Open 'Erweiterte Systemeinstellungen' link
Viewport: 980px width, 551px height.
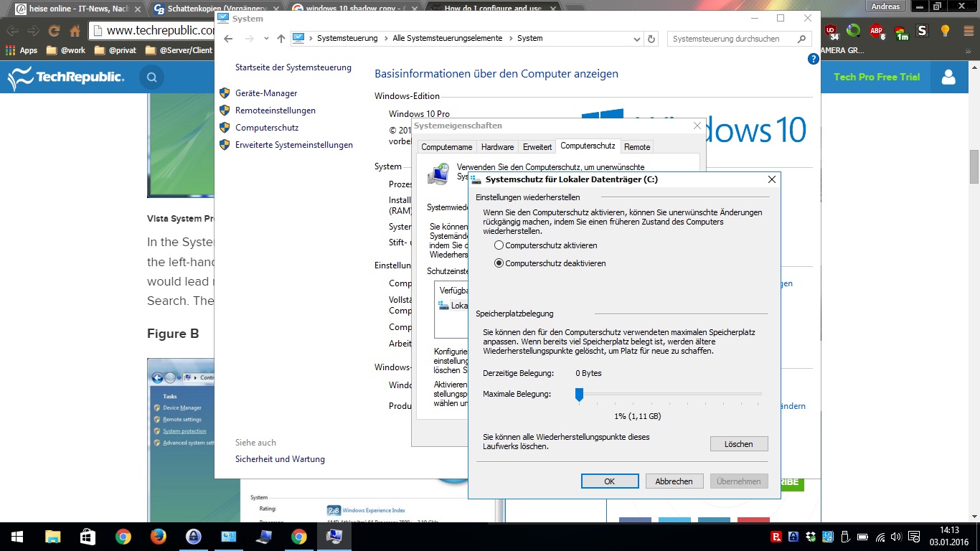(x=294, y=145)
